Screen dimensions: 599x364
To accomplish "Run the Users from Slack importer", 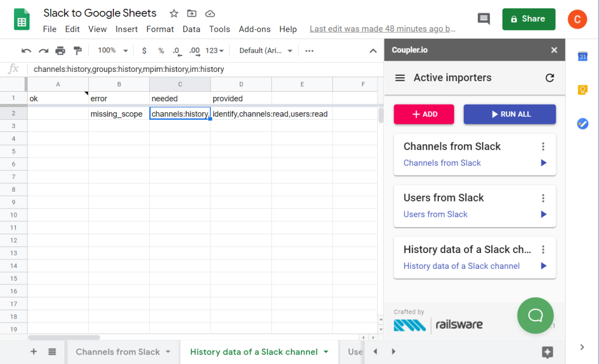I will point(542,214).
